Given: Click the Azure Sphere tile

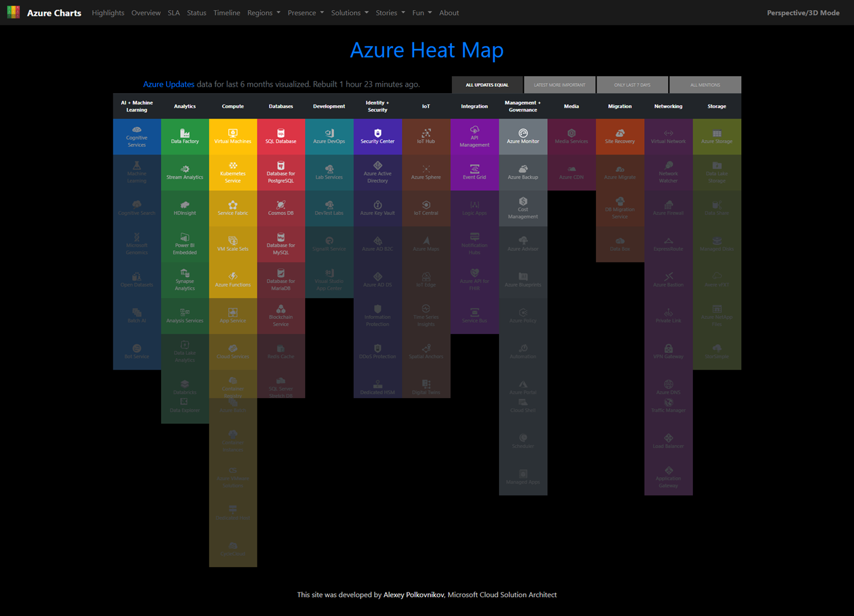Looking at the screenshot, I should (426, 172).
